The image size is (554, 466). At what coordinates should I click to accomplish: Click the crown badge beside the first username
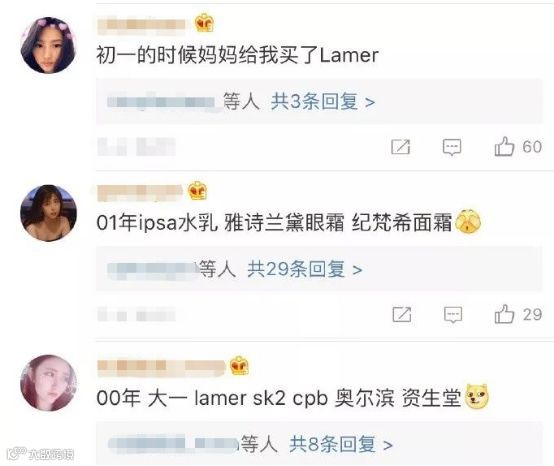[205, 23]
